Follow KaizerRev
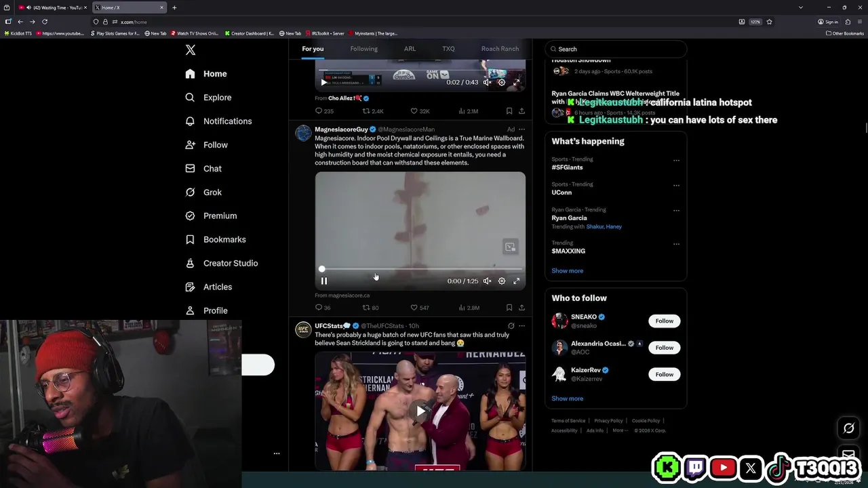Image resolution: width=868 pixels, height=488 pixels. click(x=664, y=375)
